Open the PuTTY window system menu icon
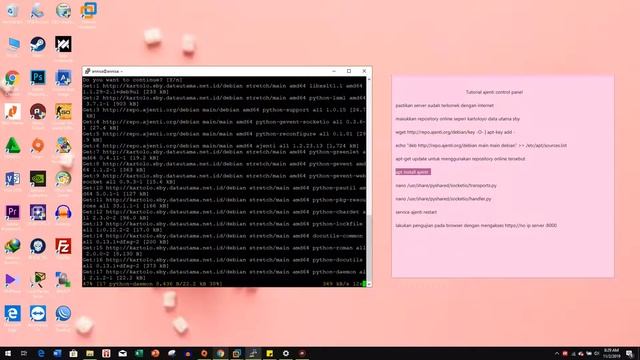This screenshot has width=640, height=360. (87, 71)
